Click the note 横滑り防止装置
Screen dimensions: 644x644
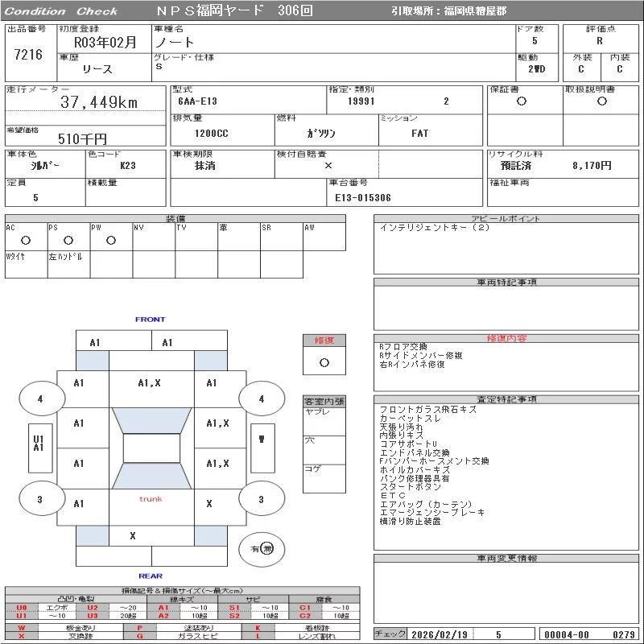[410, 521]
